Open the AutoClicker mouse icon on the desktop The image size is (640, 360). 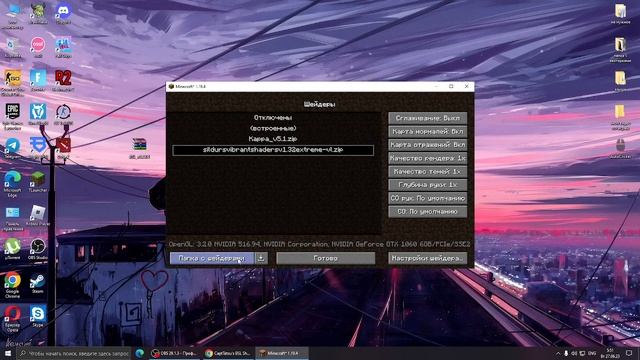coord(620,148)
